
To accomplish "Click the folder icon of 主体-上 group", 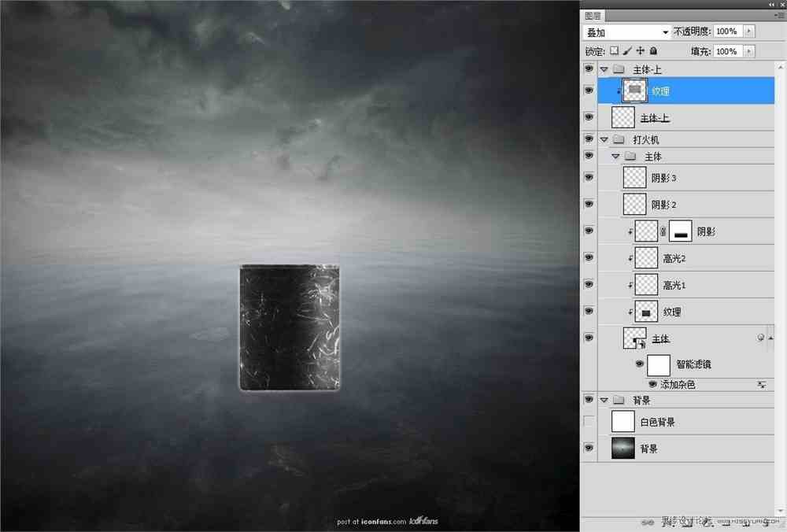I will pos(619,68).
